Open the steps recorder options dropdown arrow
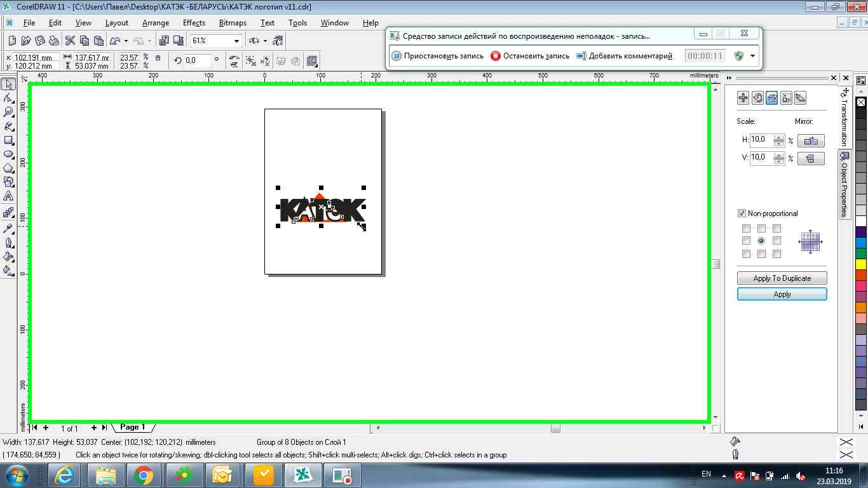The image size is (868, 488). 753,56
